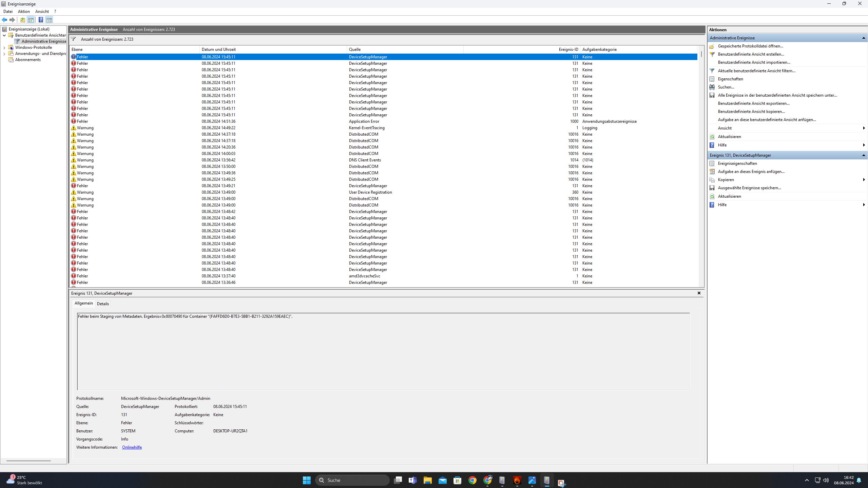Click Benutzerdefinierte Ansicht exportieren action
Viewport: 868px width, 488px height.
point(753,103)
